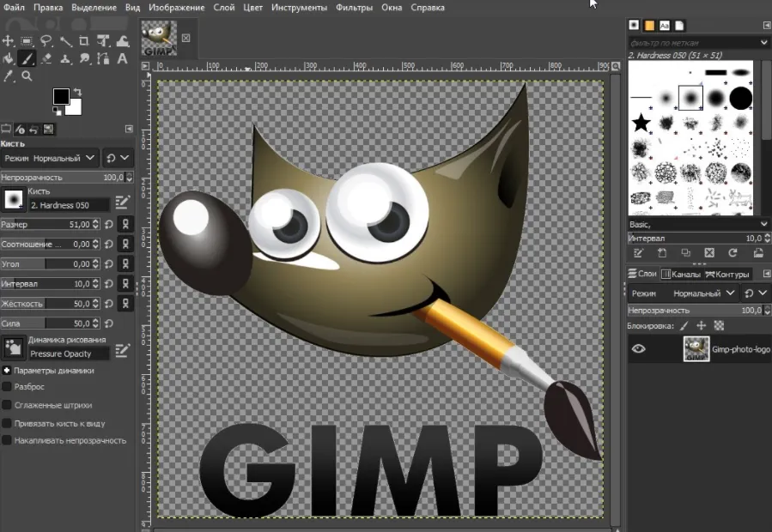The width and height of the screenshot is (772, 532).
Task: Select the Unified Transform tool
Action: [103, 41]
